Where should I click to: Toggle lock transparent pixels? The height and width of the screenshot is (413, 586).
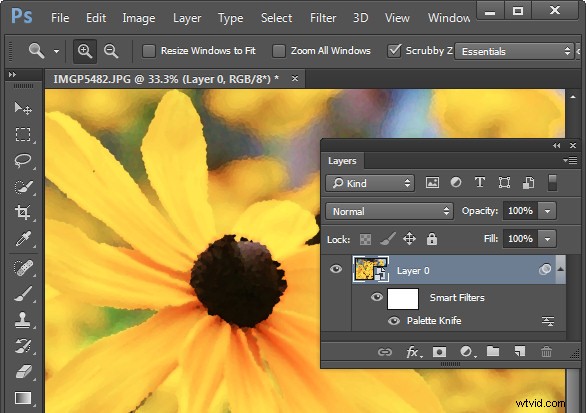tap(365, 239)
